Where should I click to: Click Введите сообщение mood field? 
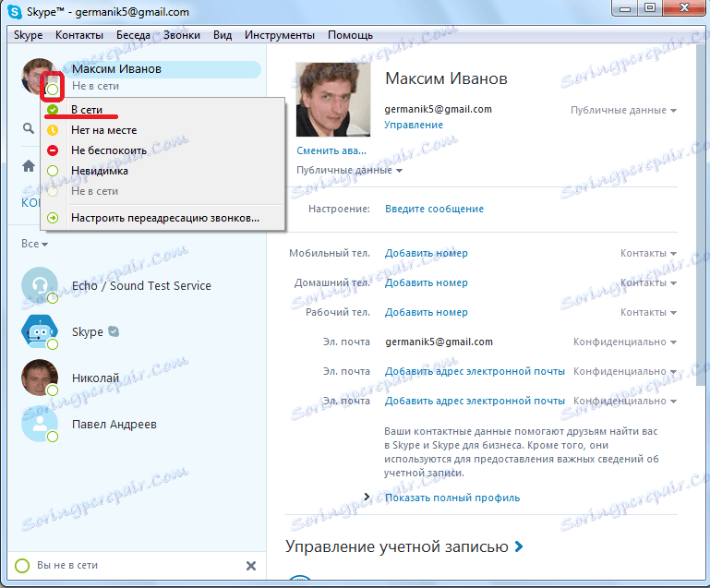tap(434, 209)
